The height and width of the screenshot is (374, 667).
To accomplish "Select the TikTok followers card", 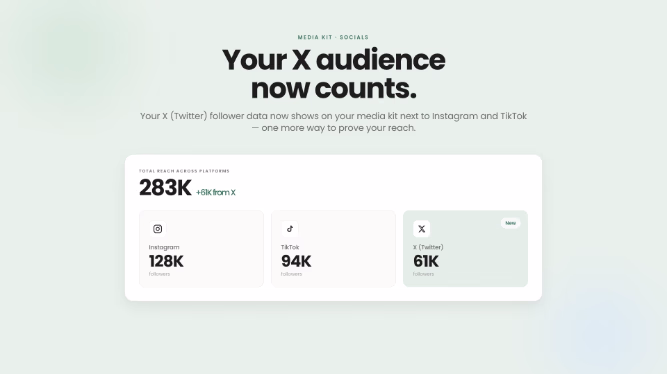I will click(334, 249).
